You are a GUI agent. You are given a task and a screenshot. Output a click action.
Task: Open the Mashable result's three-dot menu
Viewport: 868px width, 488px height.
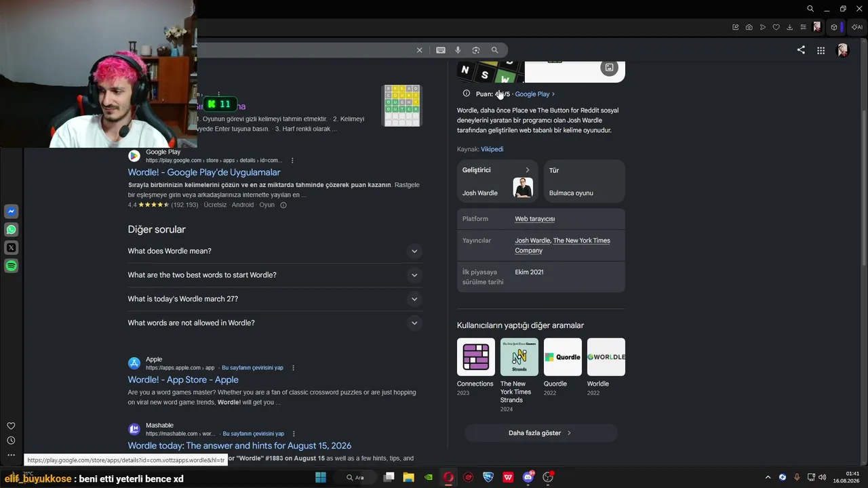(294, 434)
